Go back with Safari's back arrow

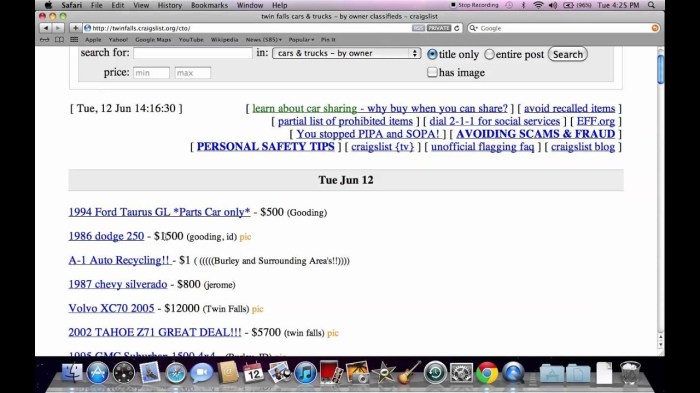pos(46,28)
